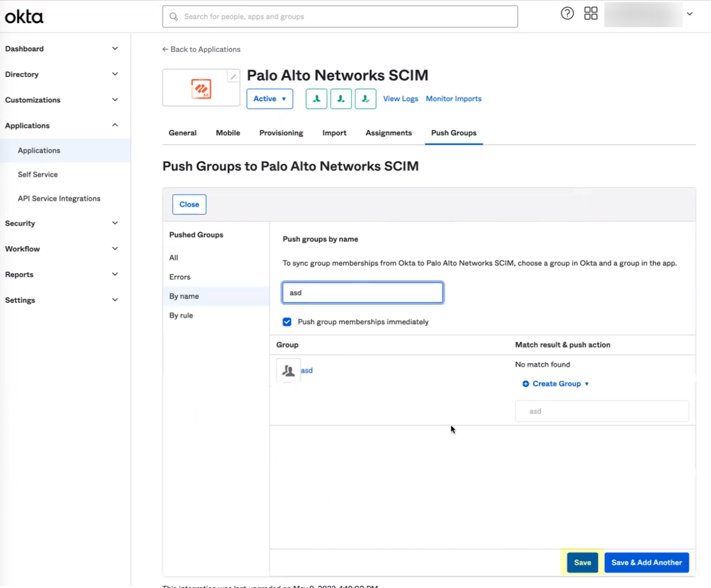Click the green user-with-checkmark provisioning icon
This screenshot has height=588, width=711.
pos(366,98)
